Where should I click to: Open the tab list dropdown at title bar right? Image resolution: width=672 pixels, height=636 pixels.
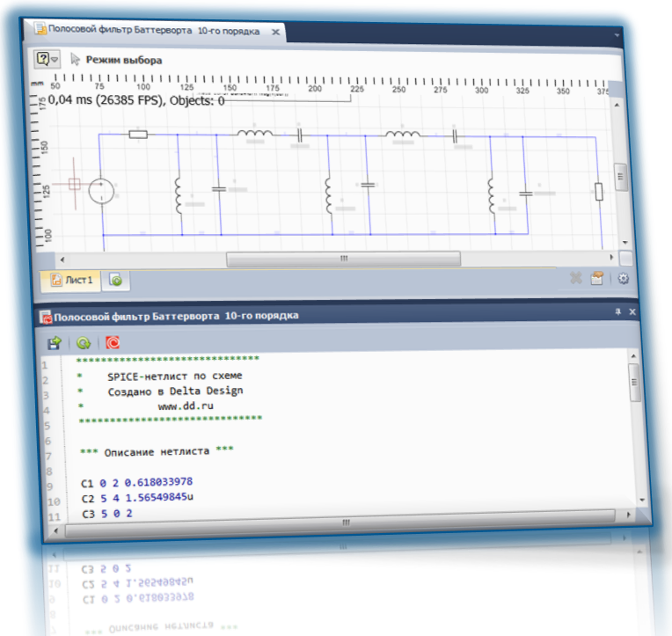point(617,35)
